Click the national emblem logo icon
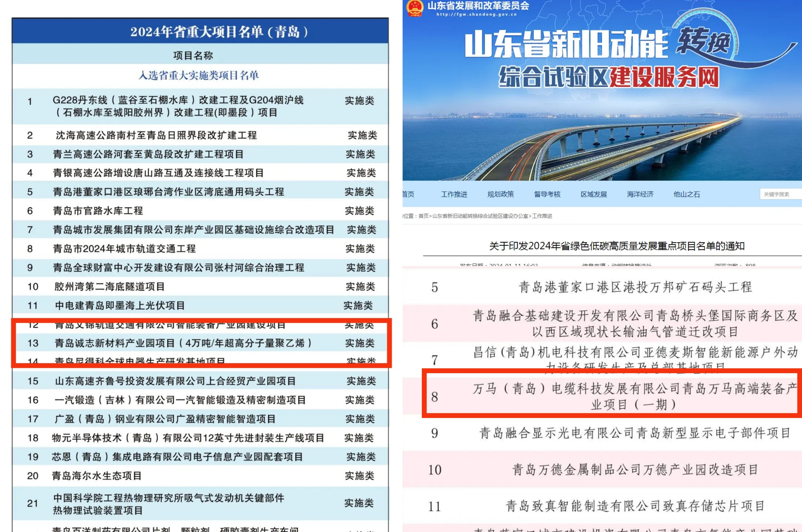This screenshot has width=802, height=532. pos(415,8)
